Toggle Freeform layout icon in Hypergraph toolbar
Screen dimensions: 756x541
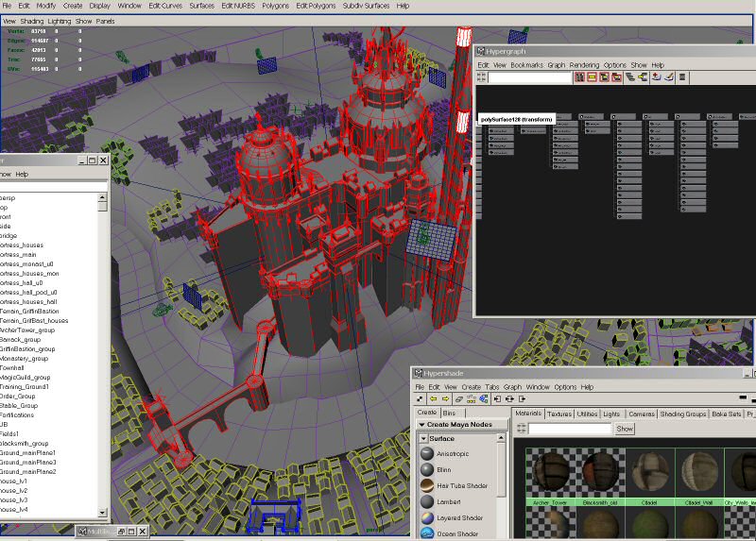pyautogui.click(x=681, y=78)
